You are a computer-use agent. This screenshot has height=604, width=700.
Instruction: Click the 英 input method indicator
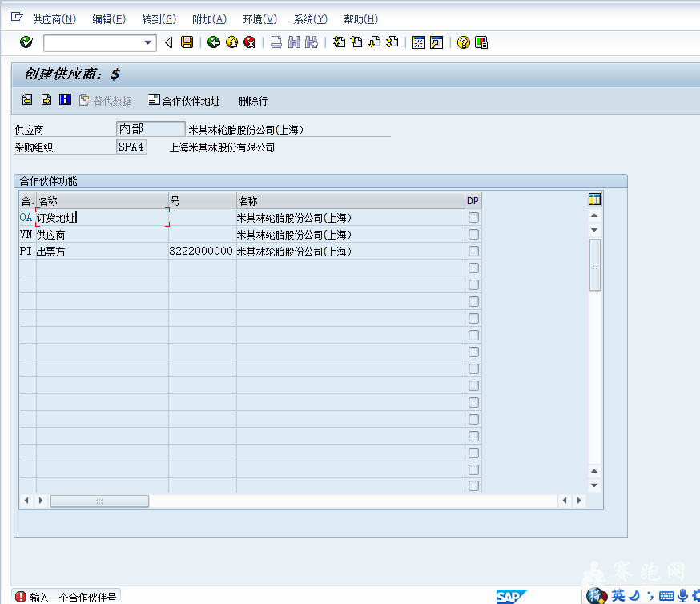[618, 595]
